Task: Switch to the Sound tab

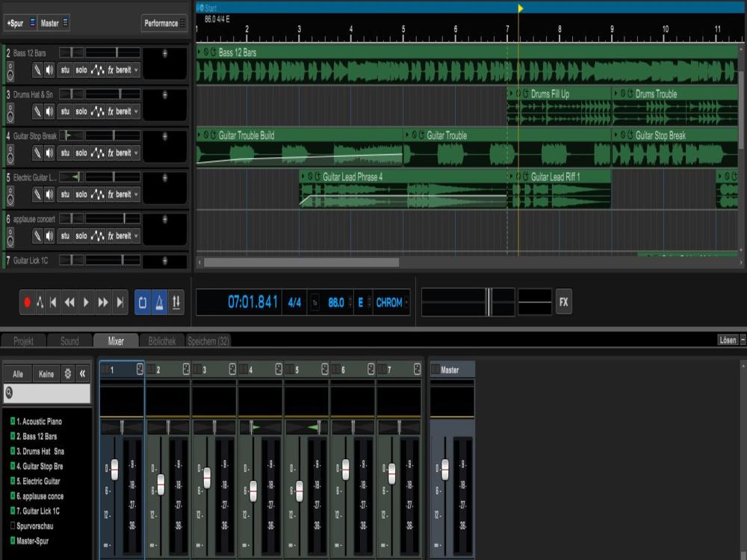Action: pyautogui.click(x=69, y=341)
